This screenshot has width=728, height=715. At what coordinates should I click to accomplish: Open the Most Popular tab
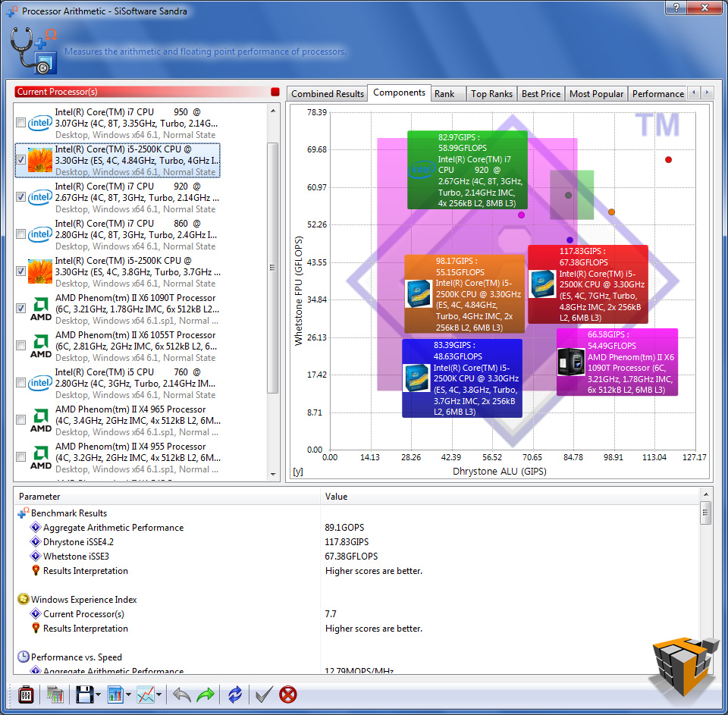pyautogui.click(x=596, y=94)
